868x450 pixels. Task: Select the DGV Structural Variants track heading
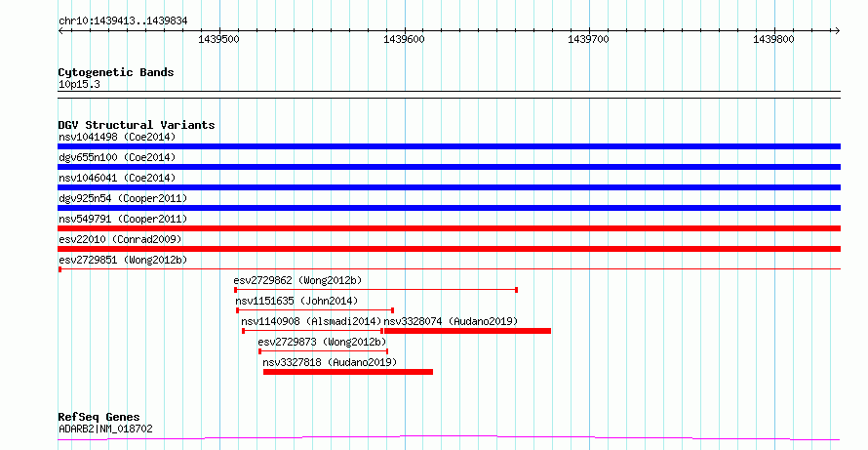click(137, 125)
